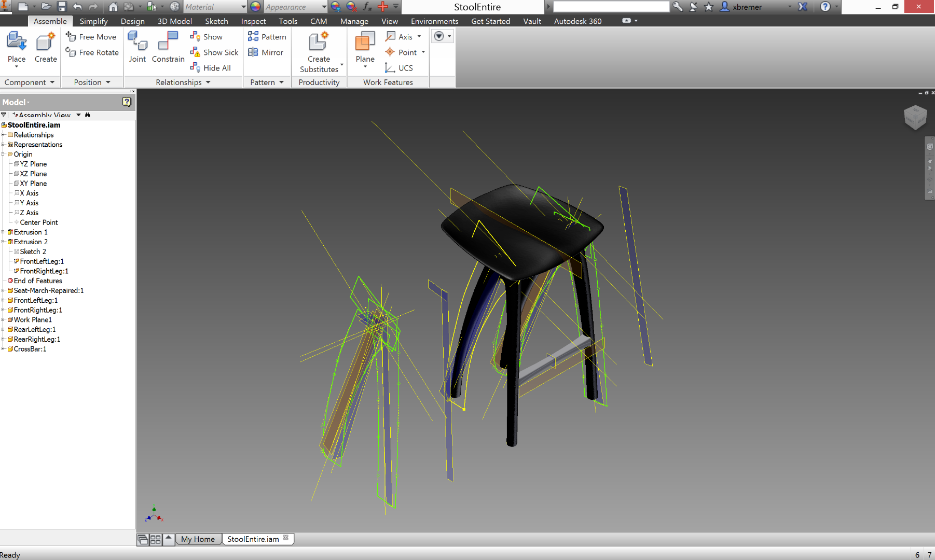Click the Redo arrow icon

(x=93, y=7)
